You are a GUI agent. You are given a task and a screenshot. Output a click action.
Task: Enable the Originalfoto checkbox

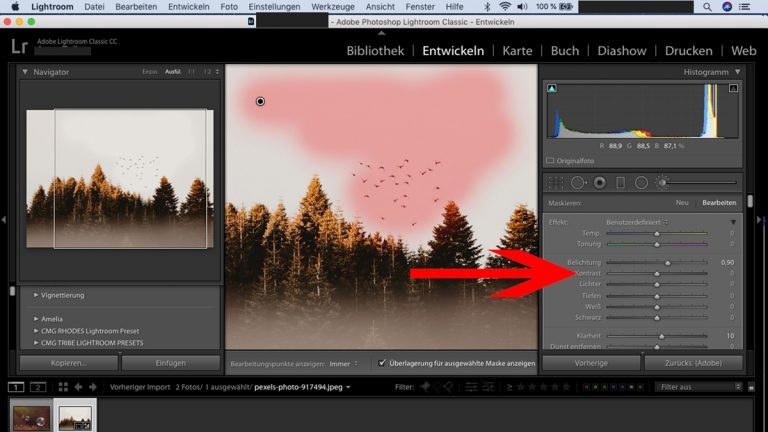pyautogui.click(x=550, y=160)
